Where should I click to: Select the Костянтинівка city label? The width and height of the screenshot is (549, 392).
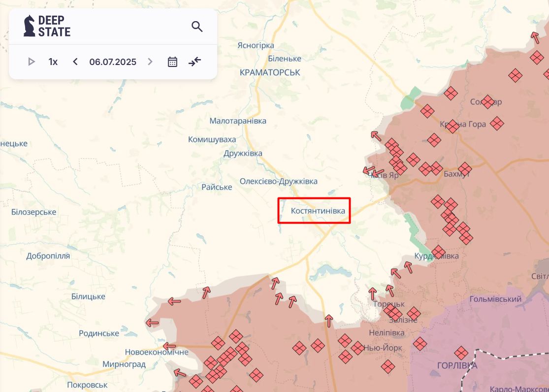pyautogui.click(x=314, y=211)
